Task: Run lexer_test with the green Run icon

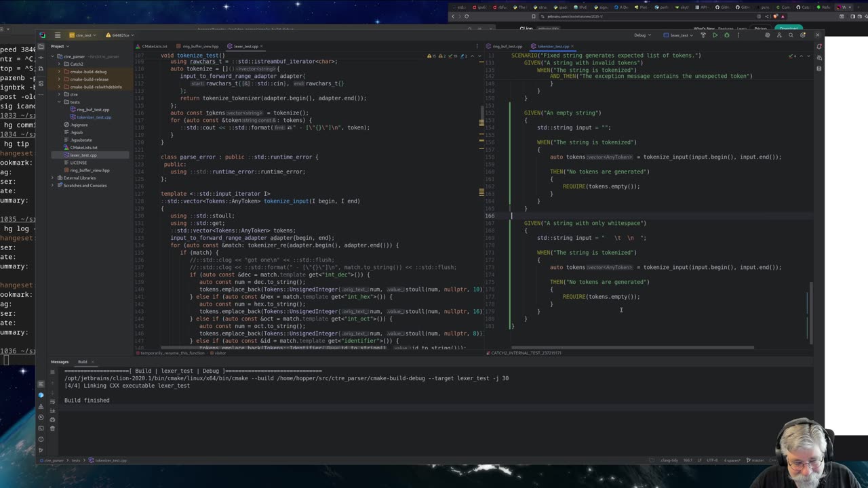Action: 715,35
